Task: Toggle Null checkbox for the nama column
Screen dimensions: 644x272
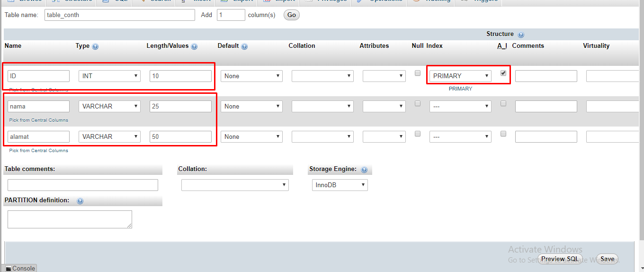Action: (x=418, y=103)
